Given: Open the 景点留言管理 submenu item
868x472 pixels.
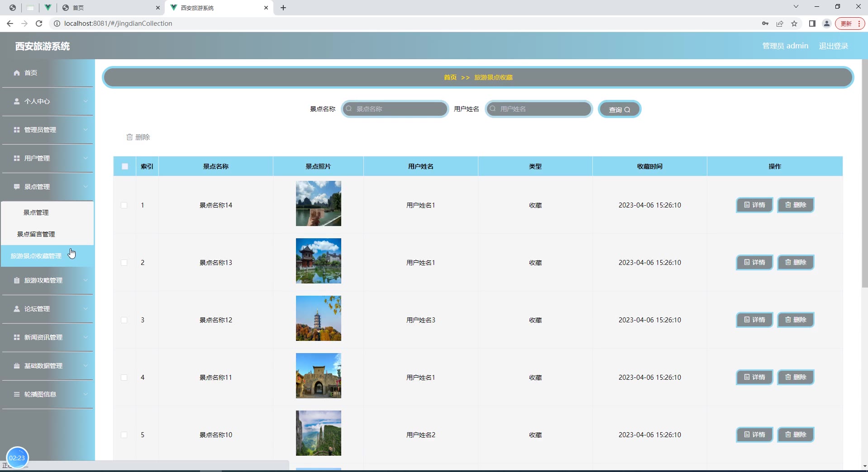Looking at the screenshot, I should click(36, 234).
